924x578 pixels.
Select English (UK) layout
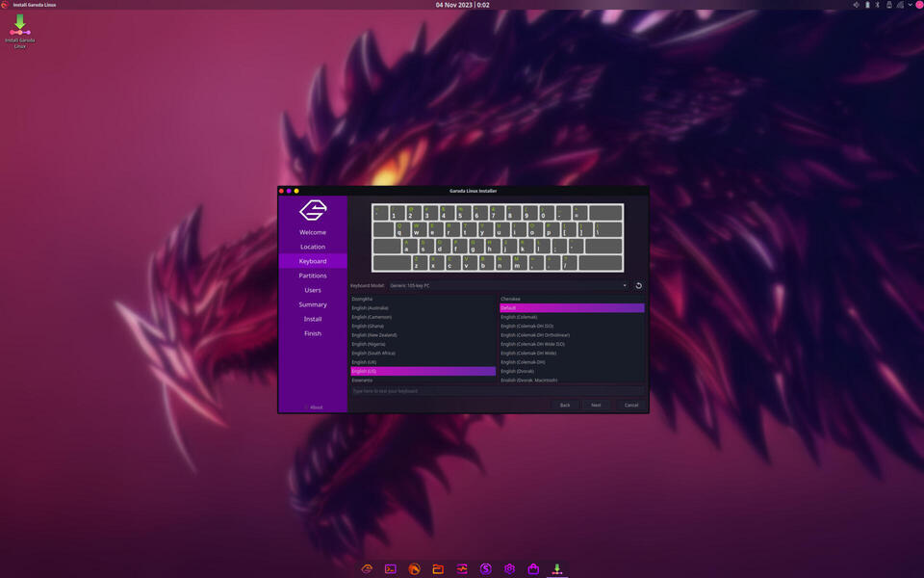423,362
